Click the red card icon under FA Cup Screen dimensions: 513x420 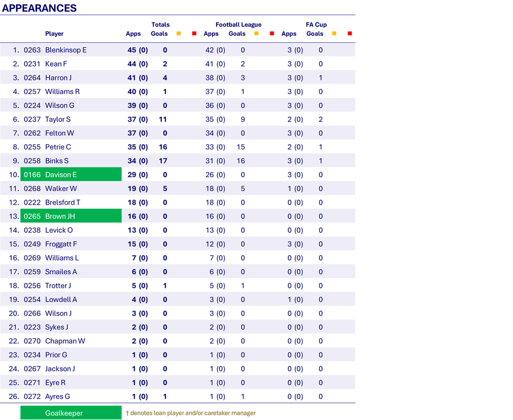[350, 34]
